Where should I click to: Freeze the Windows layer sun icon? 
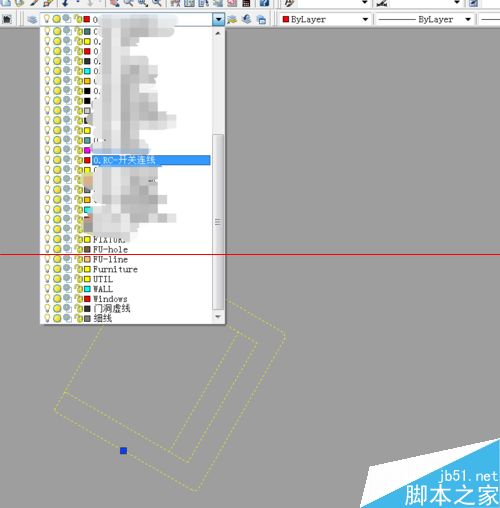pos(57,299)
